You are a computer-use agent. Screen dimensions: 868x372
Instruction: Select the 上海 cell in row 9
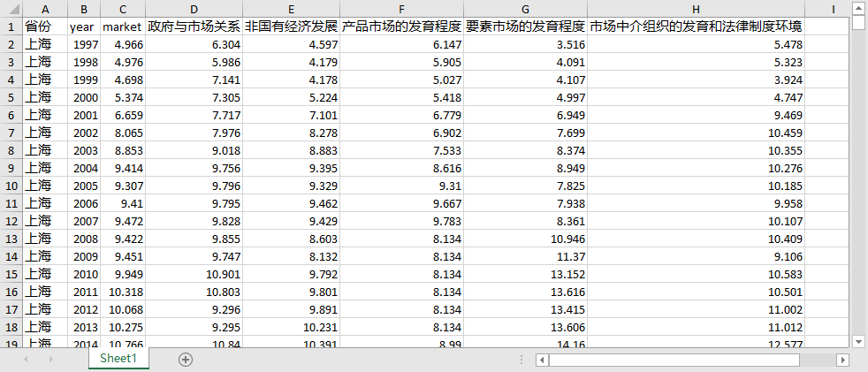(x=45, y=168)
